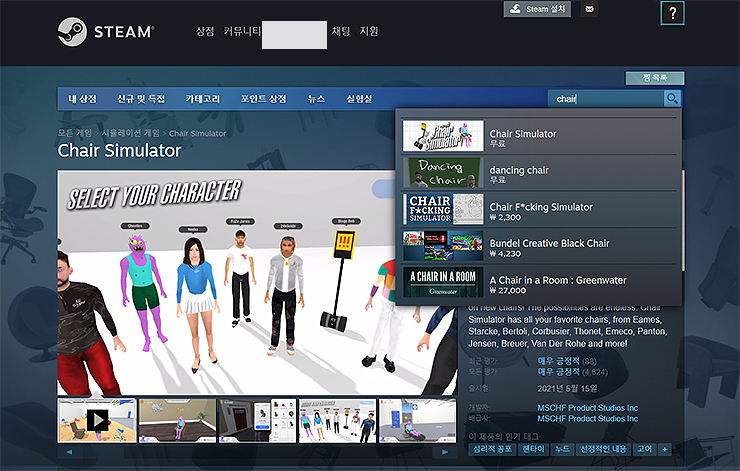Select the character lineup screenshot thumbnail
This screenshot has width=740, height=471.
[337, 421]
